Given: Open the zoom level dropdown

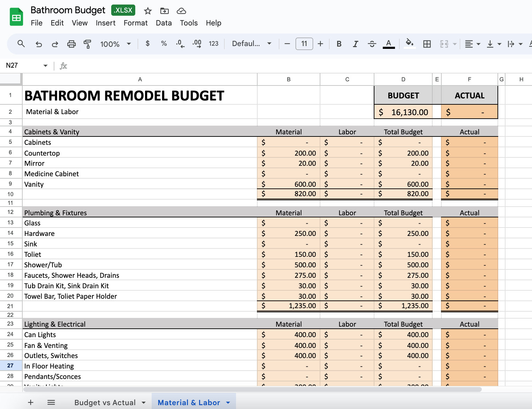Looking at the screenshot, I should (115, 44).
